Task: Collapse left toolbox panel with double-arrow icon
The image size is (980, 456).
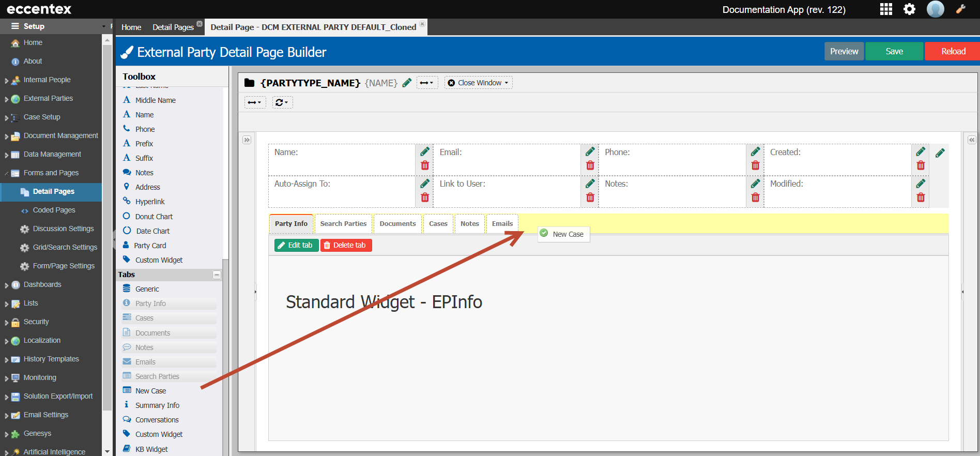Action: [247, 140]
